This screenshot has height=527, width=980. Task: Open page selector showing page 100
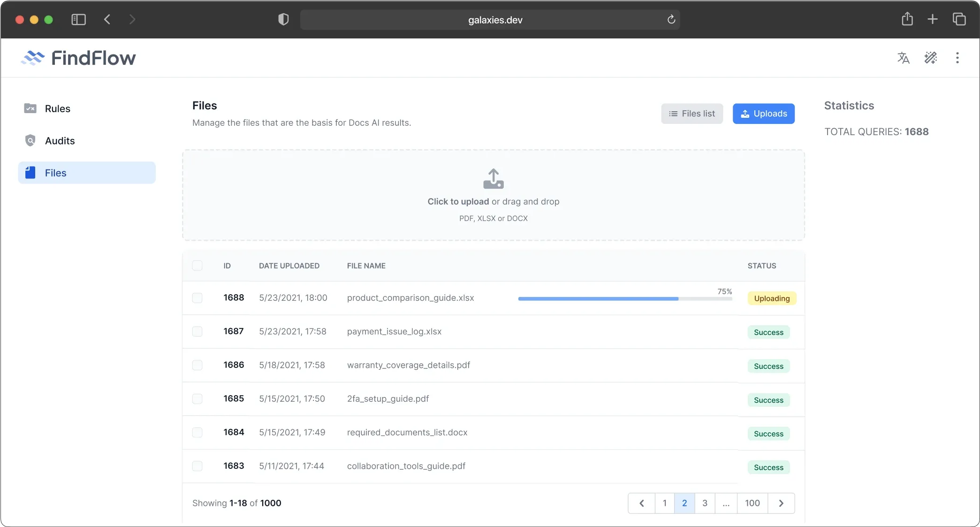(752, 503)
